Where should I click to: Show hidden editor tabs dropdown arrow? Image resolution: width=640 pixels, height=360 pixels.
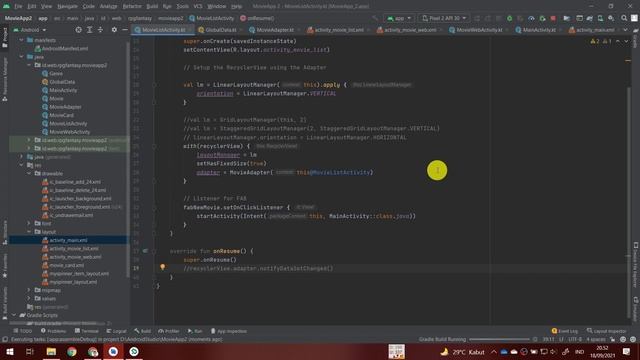point(625,30)
